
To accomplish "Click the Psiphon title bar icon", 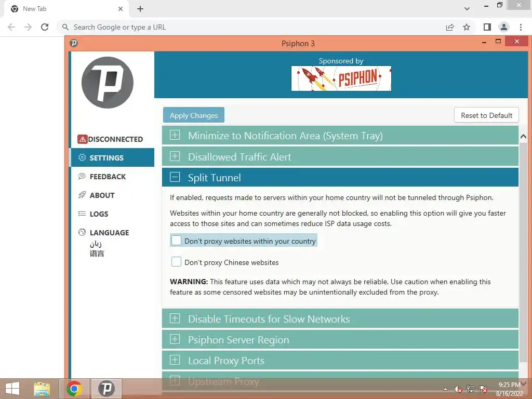I will pyautogui.click(x=74, y=43).
